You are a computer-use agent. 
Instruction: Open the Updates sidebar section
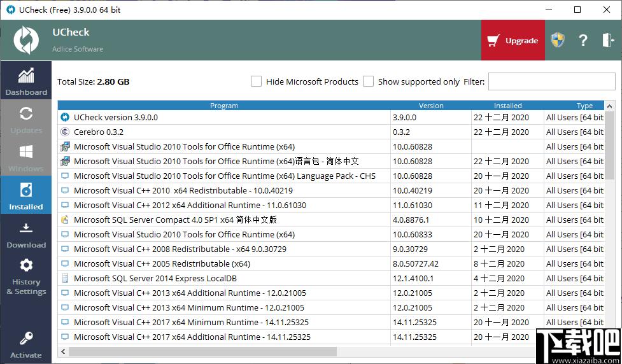tap(26, 118)
